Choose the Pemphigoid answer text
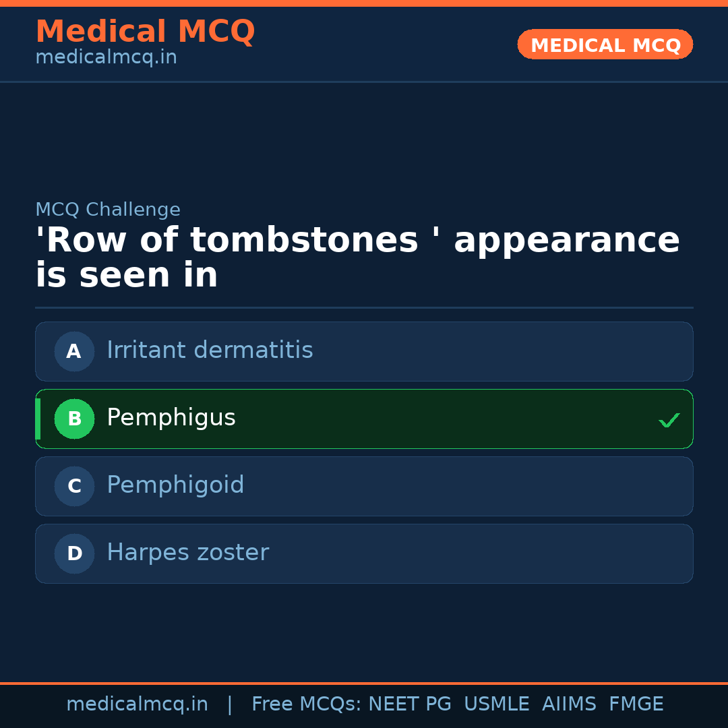This screenshot has height=728, width=728. pos(175,485)
